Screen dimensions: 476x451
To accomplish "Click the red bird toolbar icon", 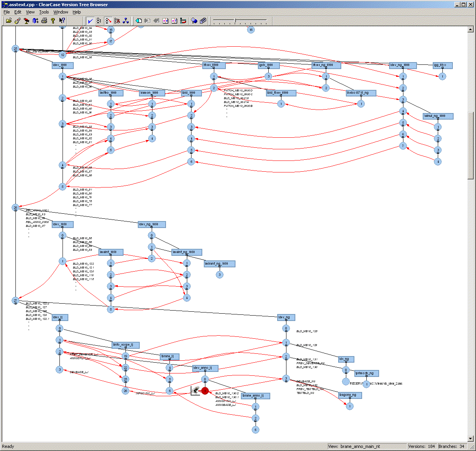I will click(x=26, y=21).
